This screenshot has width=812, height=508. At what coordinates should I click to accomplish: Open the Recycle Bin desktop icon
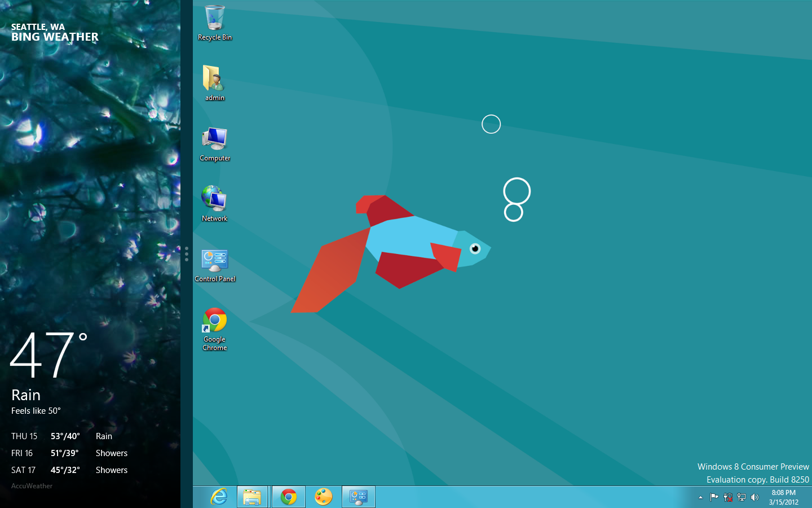215,23
